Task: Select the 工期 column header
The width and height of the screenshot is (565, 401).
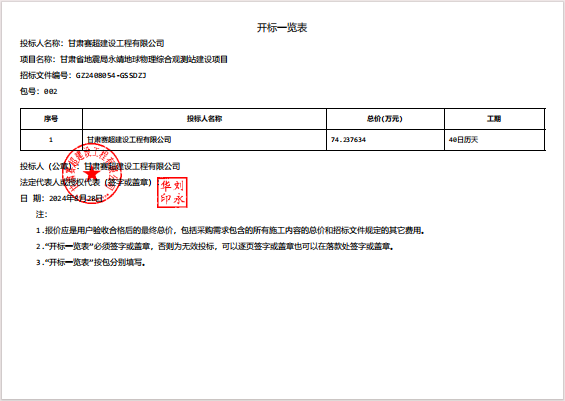Action: pyautogui.click(x=494, y=119)
